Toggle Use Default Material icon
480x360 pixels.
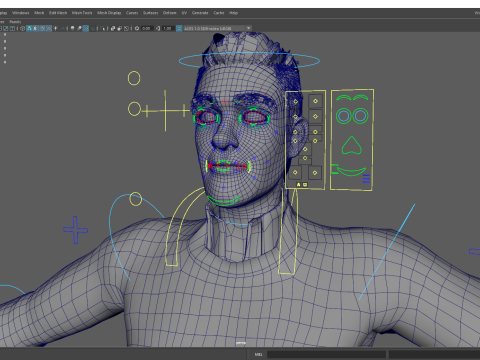point(36,28)
